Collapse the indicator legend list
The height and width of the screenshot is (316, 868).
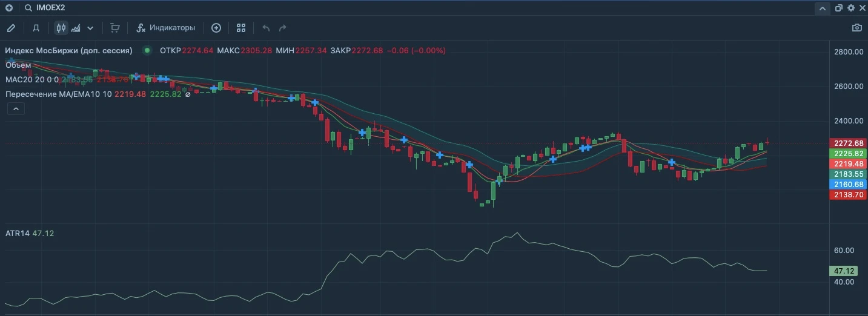(16, 108)
